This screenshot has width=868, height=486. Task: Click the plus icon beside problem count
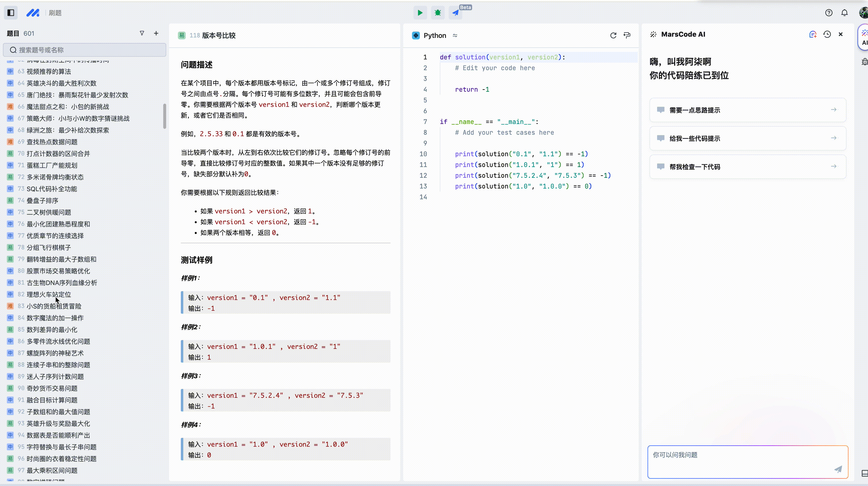[156, 33]
